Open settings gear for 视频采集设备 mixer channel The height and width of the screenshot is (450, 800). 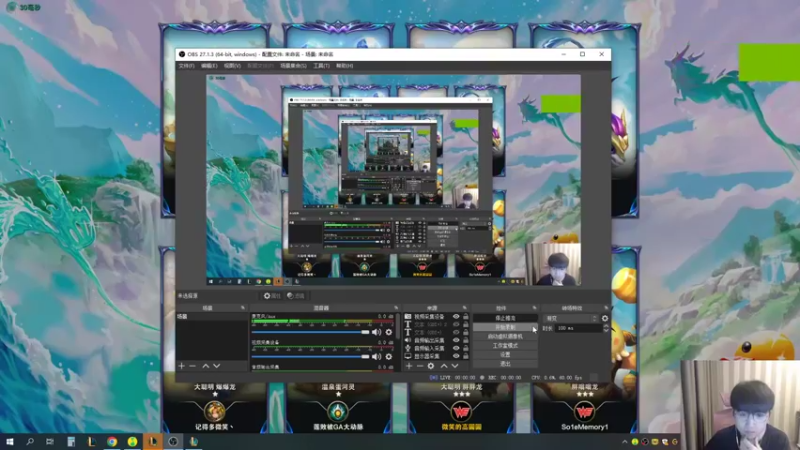pyautogui.click(x=389, y=357)
